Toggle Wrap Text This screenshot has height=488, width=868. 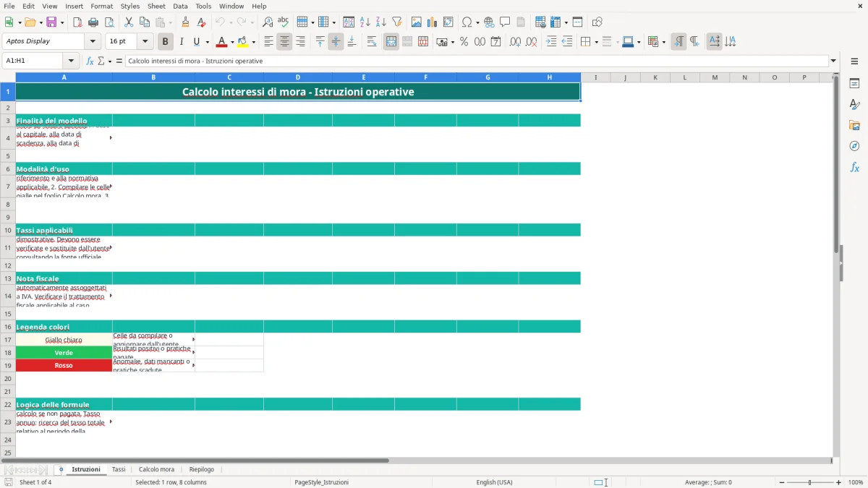tap(372, 42)
